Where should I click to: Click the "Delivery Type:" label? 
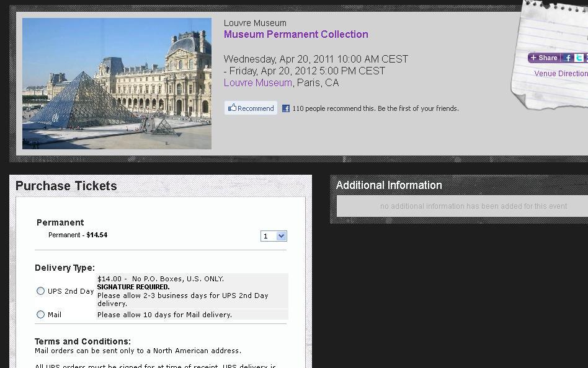tap(65, 268)
